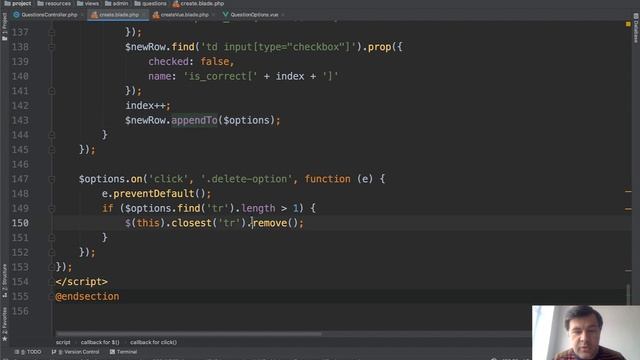Click the 'closest' method on line 150
Screen dimensions: 640x360
click(191, 223)
